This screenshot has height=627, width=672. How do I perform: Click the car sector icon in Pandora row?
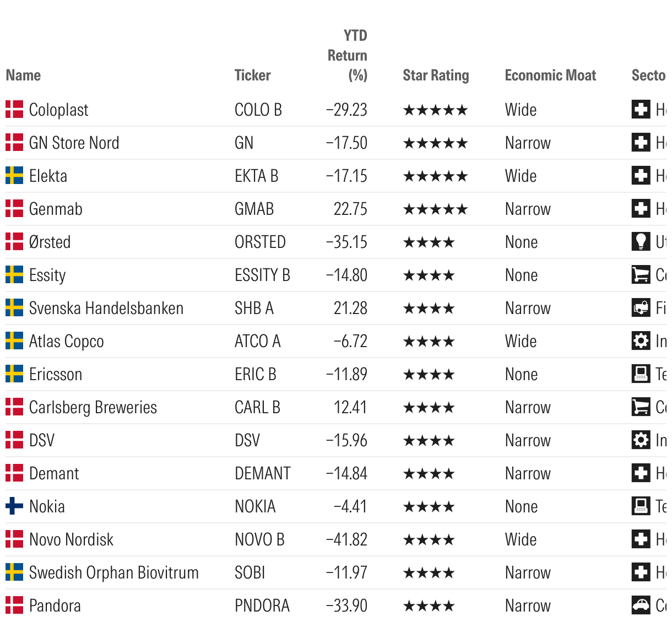(641, 605)
